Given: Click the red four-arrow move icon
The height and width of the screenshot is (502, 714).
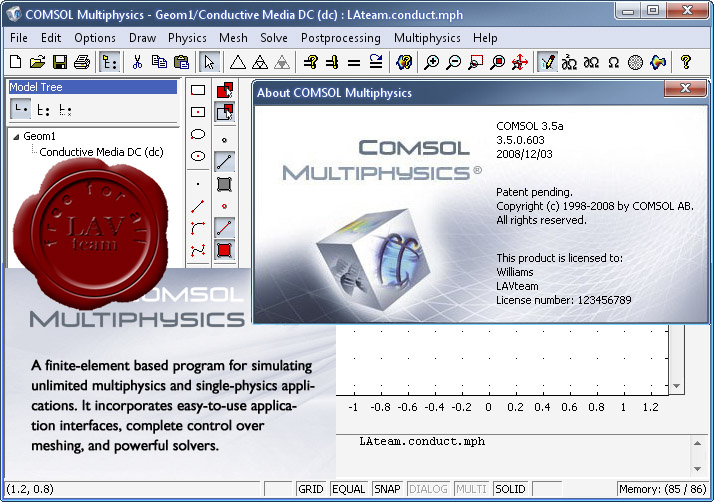Looking at the screenshot, I should point(520,62).
